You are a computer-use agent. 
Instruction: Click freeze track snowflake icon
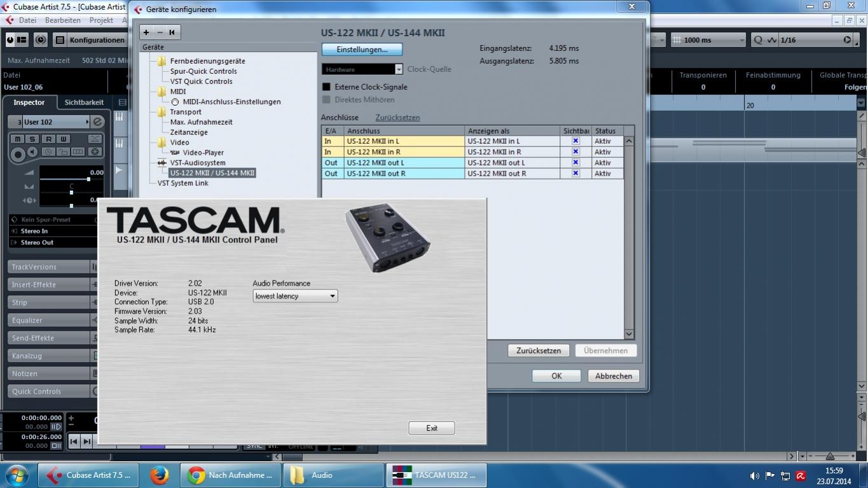(x=95, y=152)
